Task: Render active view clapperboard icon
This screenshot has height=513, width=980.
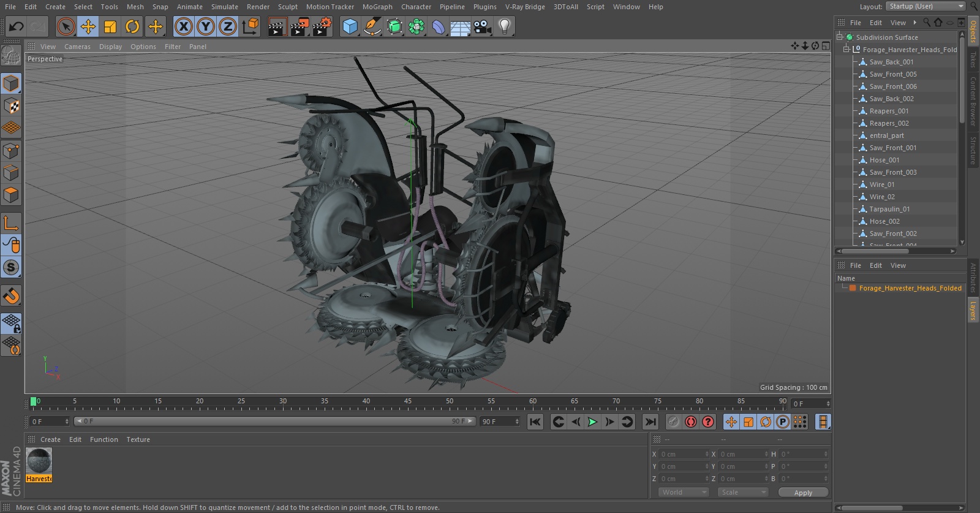Action: (x=277, y=26)
